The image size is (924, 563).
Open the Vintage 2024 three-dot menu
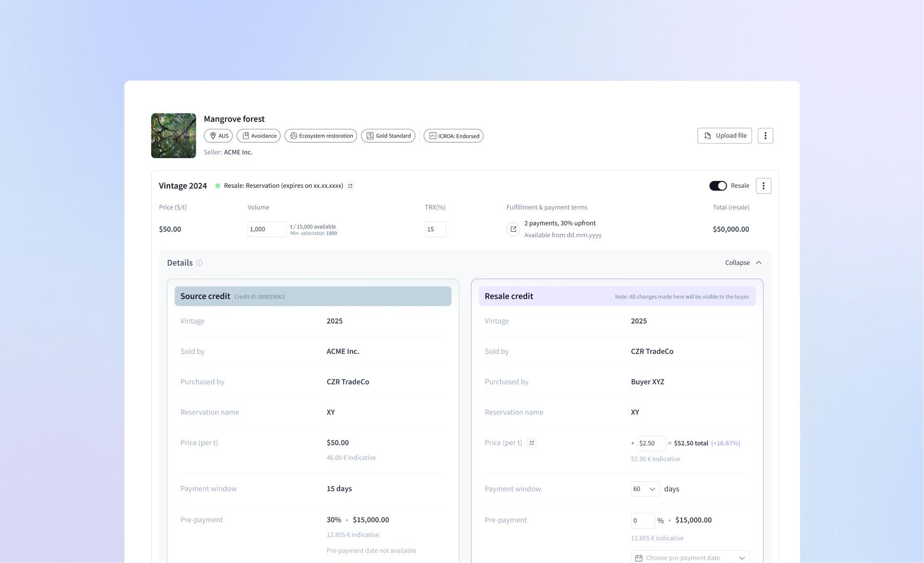pyautogui.click(x=763, y=186)
